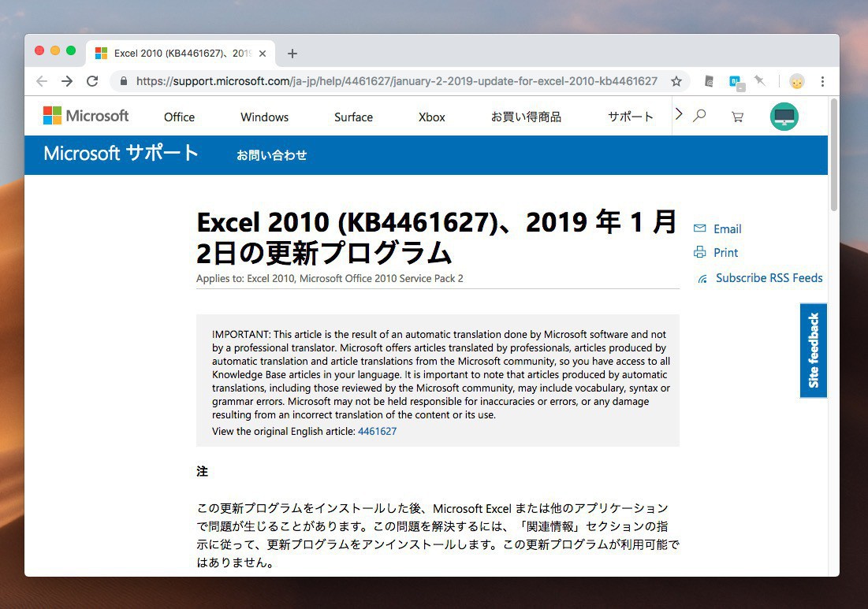Viewport: 868px width, 609px height.
Task: Click the RSS feed icon
Action: [x=702, y=279]
